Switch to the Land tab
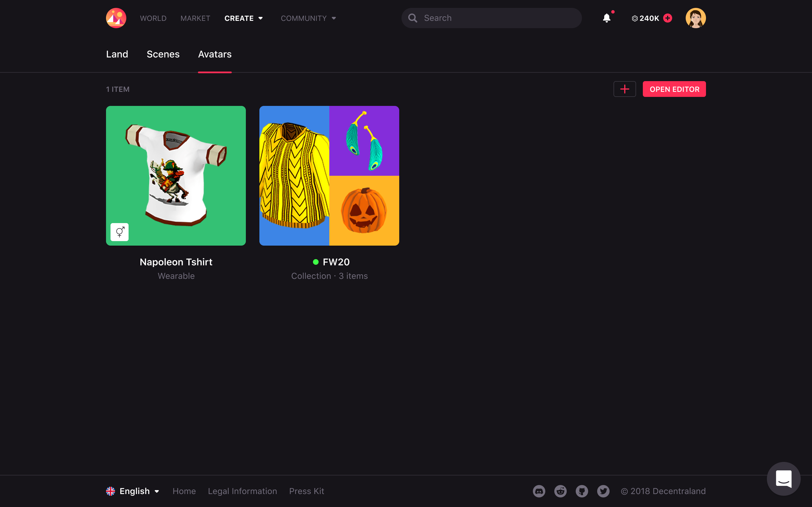The width and height of the screenshot is (812, 507). (117, 54)
